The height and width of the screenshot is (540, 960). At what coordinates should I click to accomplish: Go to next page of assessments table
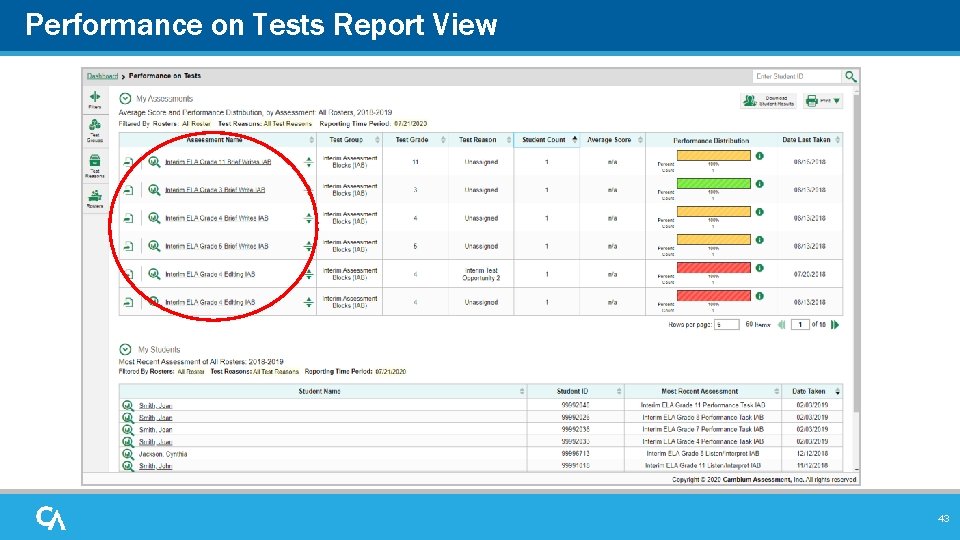pyautogui.click(x=834, y=324)
